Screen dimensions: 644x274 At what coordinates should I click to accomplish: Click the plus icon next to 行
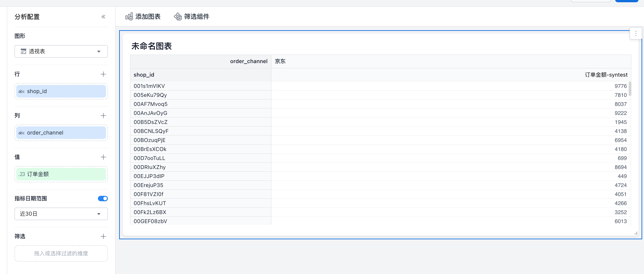click(103, 74)
